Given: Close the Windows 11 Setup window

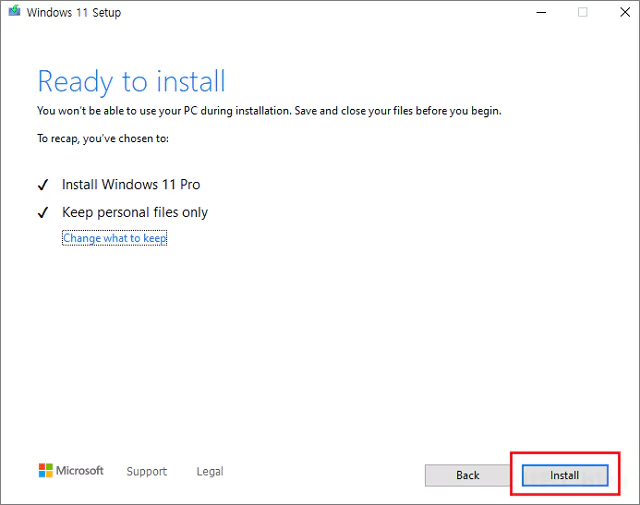Looking at the screenshot, I should tap(625, 12).
